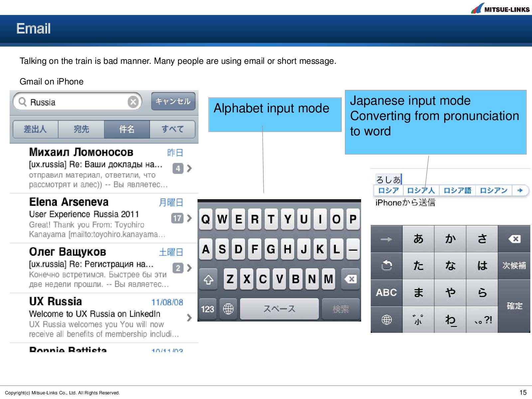
Task: Tap the 検索 search key
Action: tap(341, 309)
